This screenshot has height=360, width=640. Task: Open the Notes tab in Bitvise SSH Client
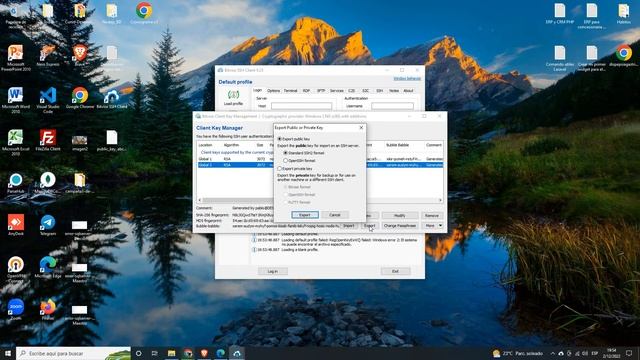pyautogui.click(x=394, y=91)
